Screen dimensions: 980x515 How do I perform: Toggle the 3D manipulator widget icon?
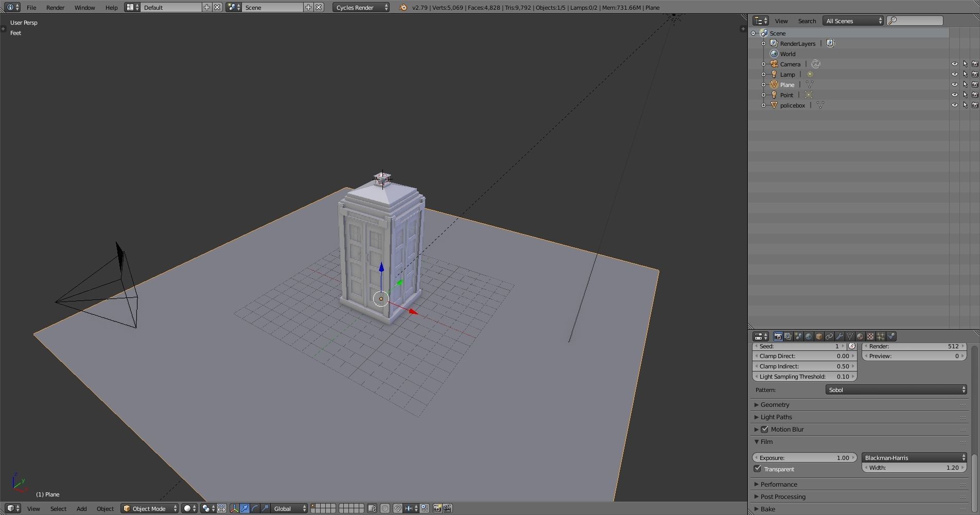235,508
